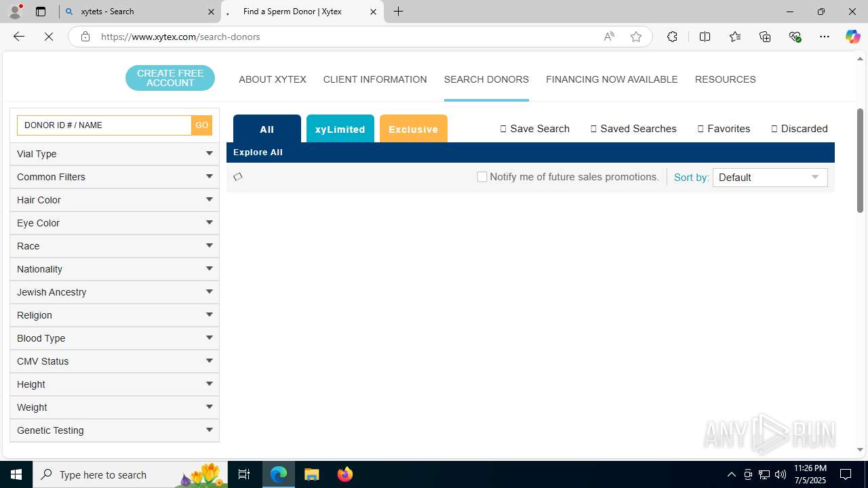Click Save Search link

535,129
